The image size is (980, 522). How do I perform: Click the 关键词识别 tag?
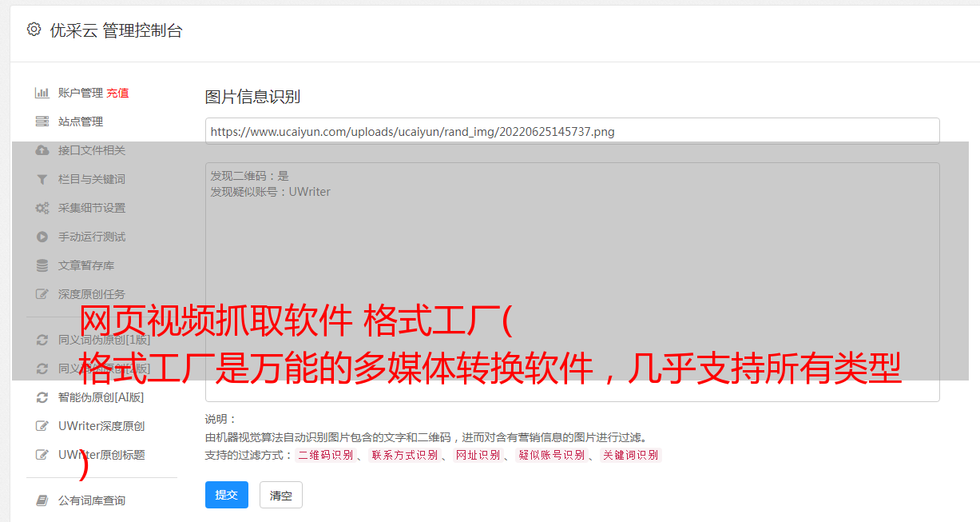631,455
